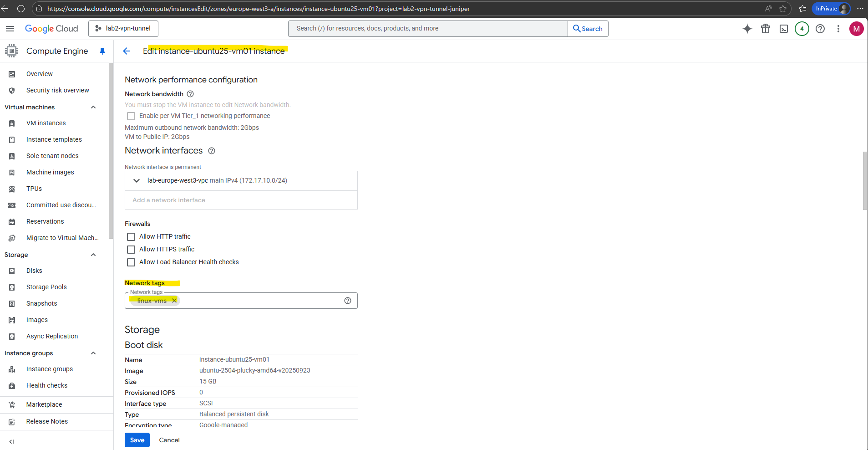Click the Search button

pos(588,29)
